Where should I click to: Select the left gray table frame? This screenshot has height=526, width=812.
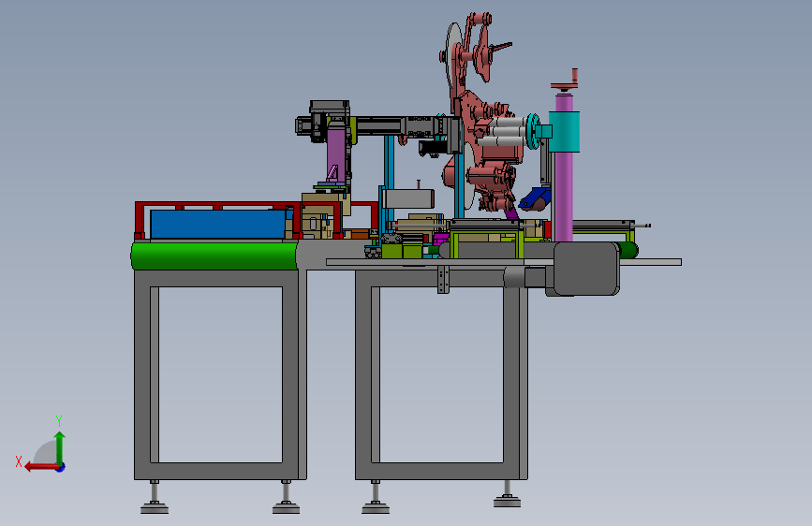tap(220, 373)
